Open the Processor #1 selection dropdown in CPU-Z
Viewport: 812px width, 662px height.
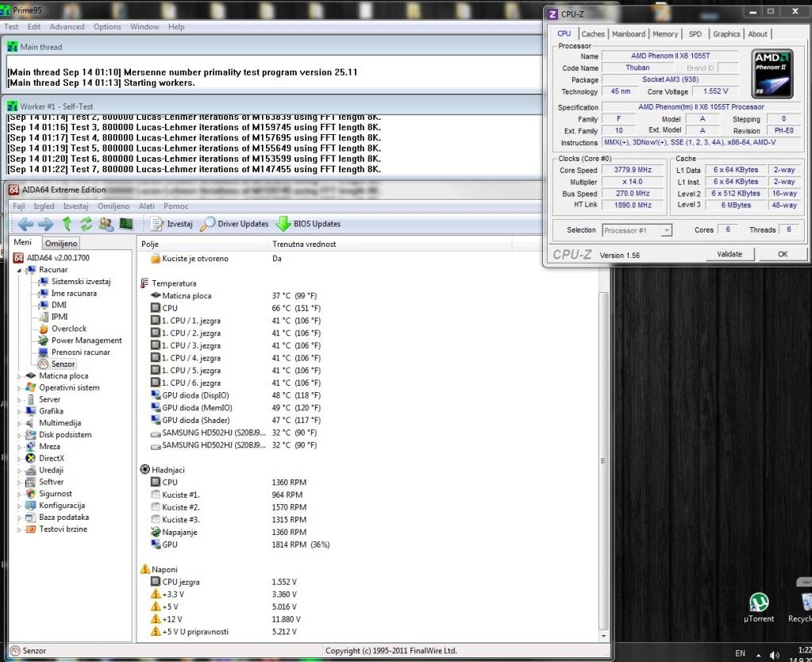(667, 230)
